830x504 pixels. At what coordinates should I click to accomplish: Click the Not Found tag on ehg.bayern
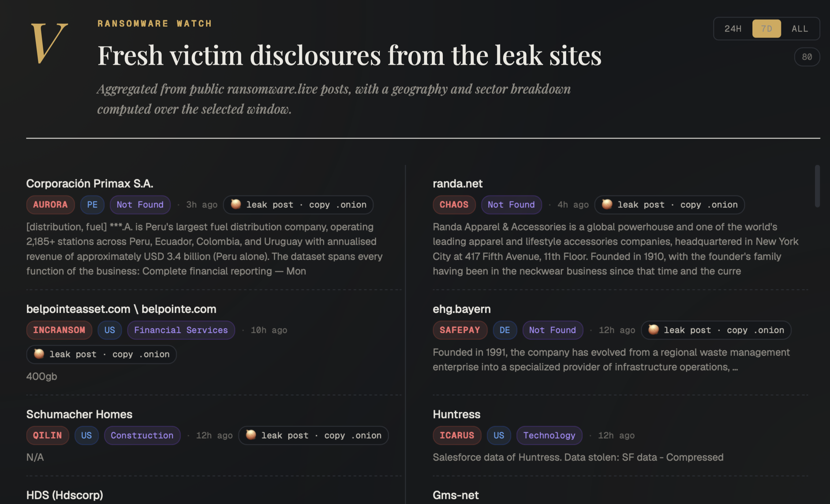point(553,330)
